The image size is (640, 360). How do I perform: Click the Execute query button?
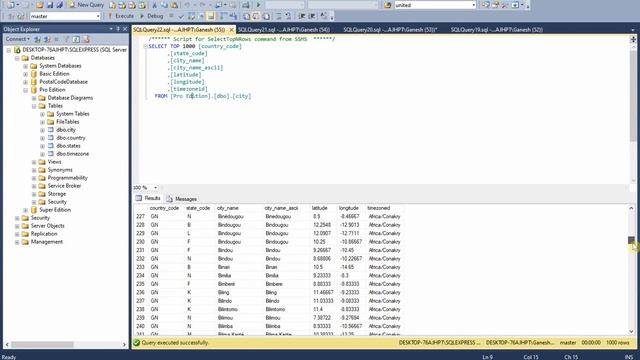pos(121,16)
